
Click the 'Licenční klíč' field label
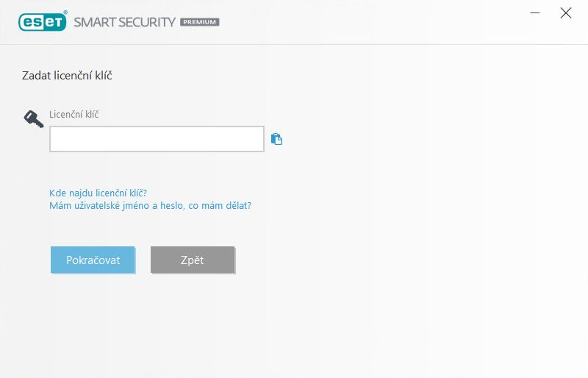click(74, 114)
